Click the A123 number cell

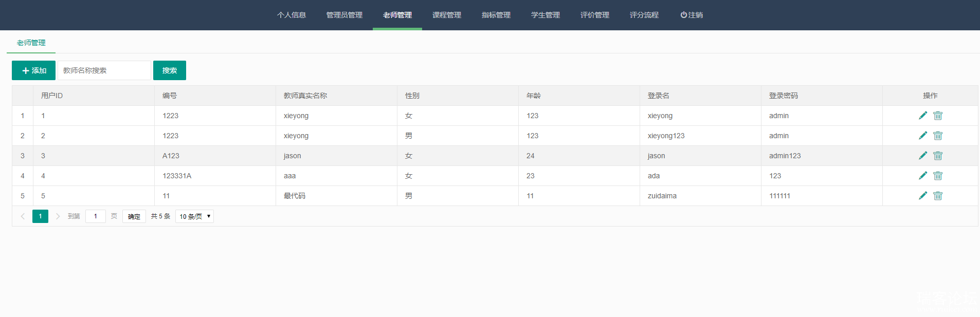click(x=215, y=156)
